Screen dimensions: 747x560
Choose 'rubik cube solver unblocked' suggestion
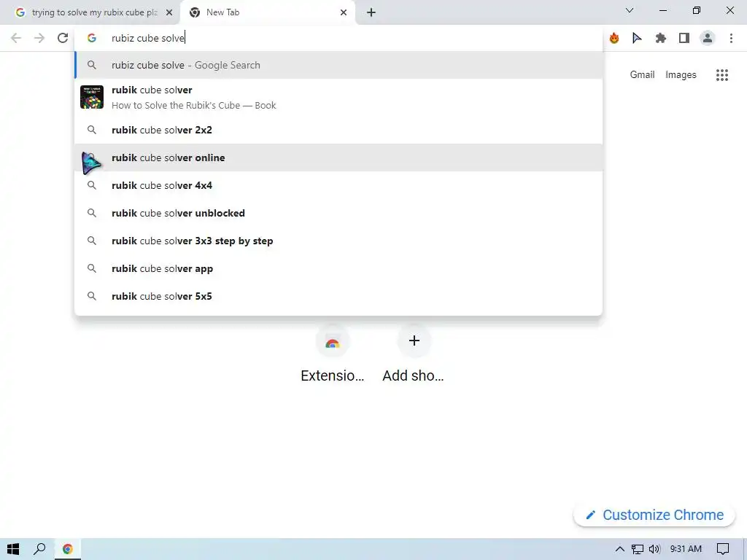(x=338, y=213)
